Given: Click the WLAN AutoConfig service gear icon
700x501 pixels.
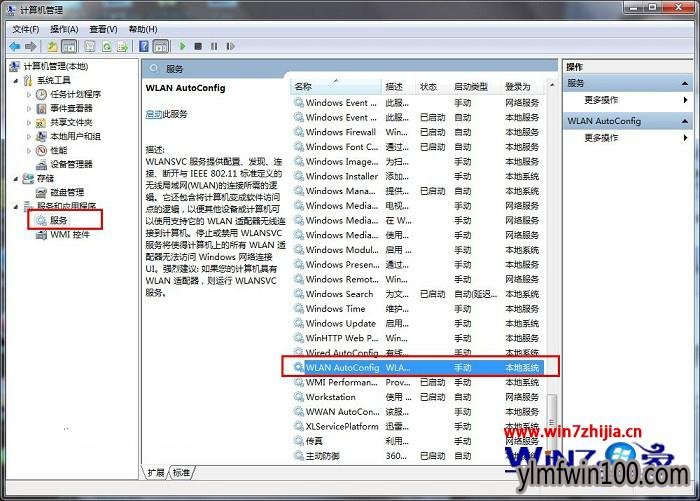Looking at the screenshot, I should click(298, 367).
